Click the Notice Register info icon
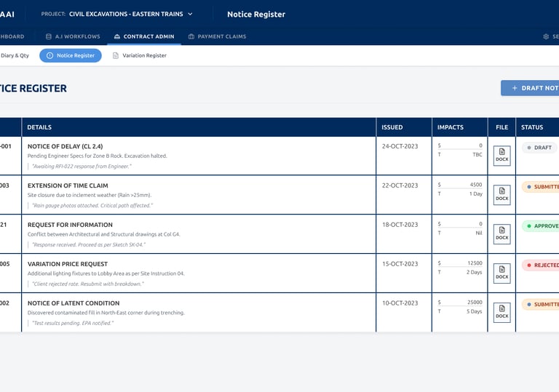 coord(50,55)
